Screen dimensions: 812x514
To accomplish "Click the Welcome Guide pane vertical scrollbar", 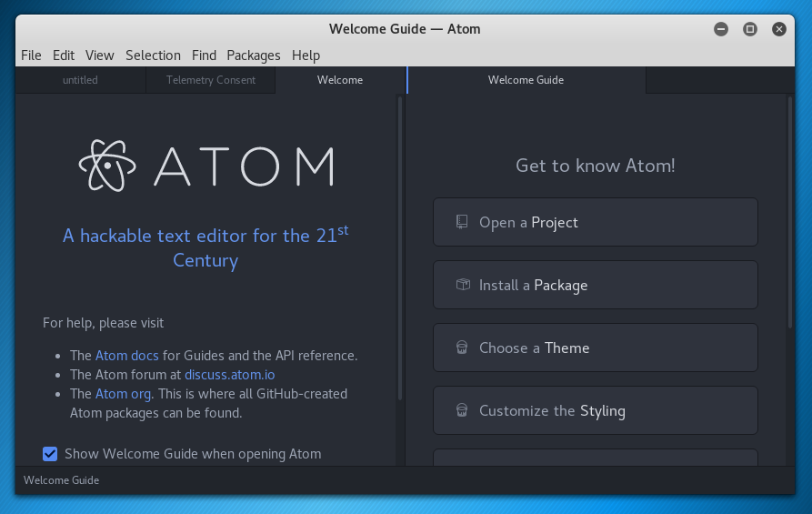I will [x=790, y=213].
